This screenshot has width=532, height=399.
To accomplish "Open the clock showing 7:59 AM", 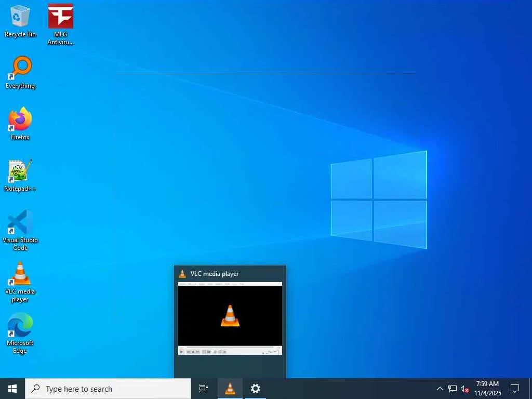I will click(x=487, y=389).
